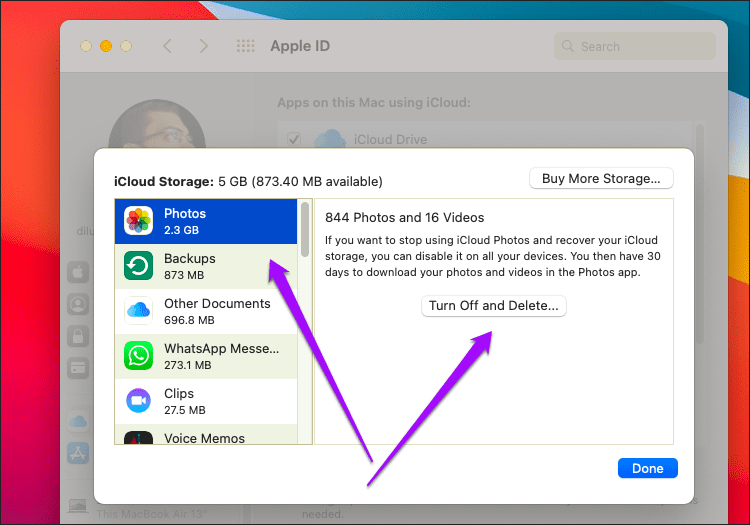Click the '273.1 MB' size text
The height and width of the screenshot is (525, 750).
pos(188,365)
